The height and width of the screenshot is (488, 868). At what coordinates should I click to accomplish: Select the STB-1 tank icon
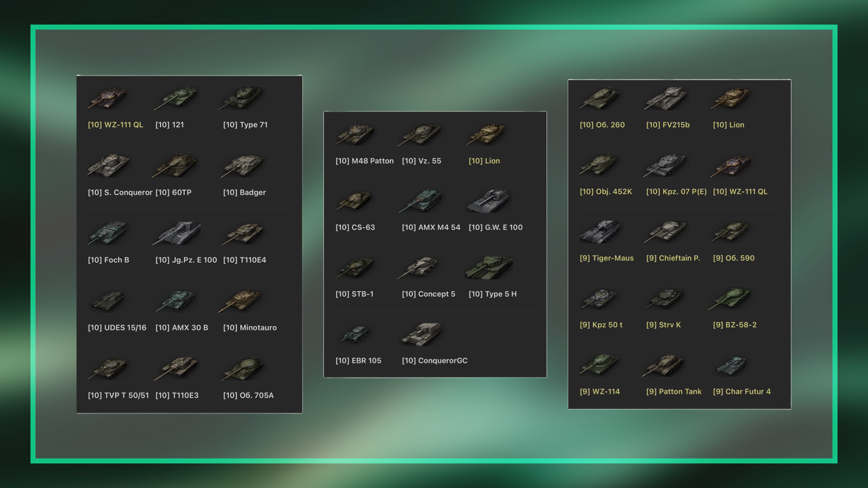tap(355, 268)
